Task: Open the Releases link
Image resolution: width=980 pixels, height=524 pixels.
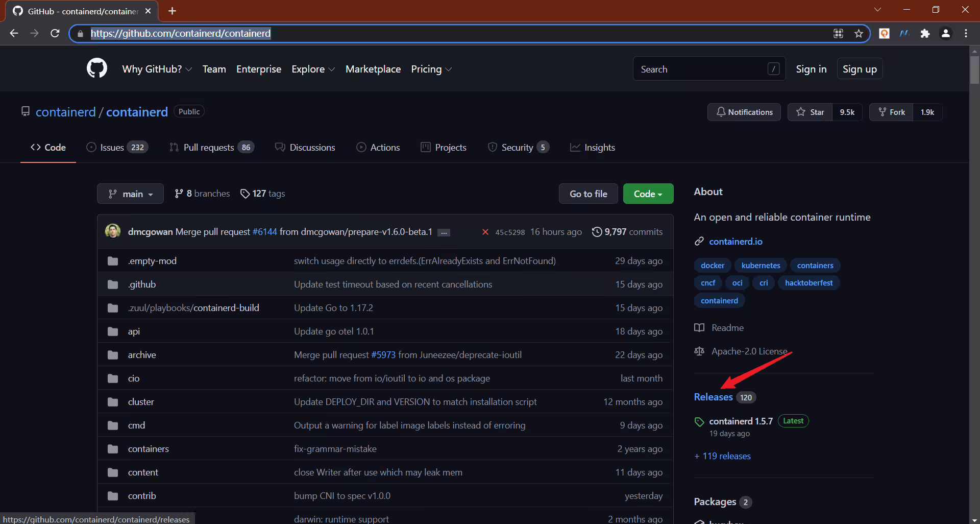Action: (x=713, y=397)
